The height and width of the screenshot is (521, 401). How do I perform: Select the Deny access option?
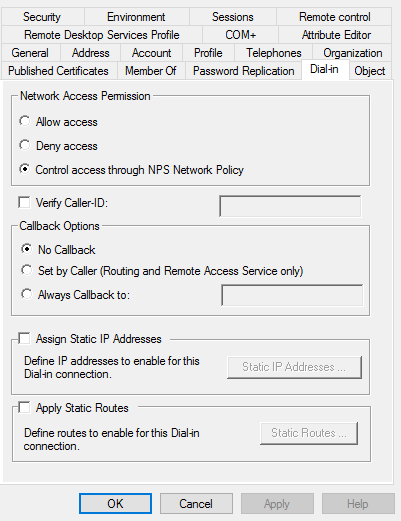(x=25, y=145)
